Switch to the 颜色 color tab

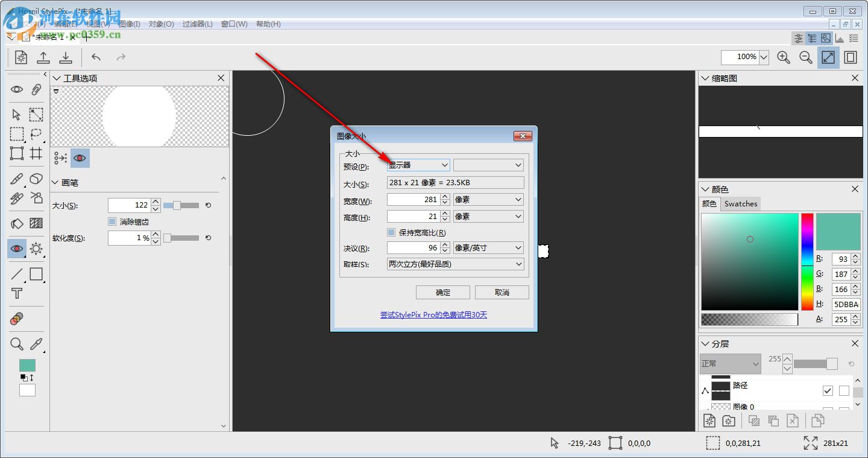[709, 204]
